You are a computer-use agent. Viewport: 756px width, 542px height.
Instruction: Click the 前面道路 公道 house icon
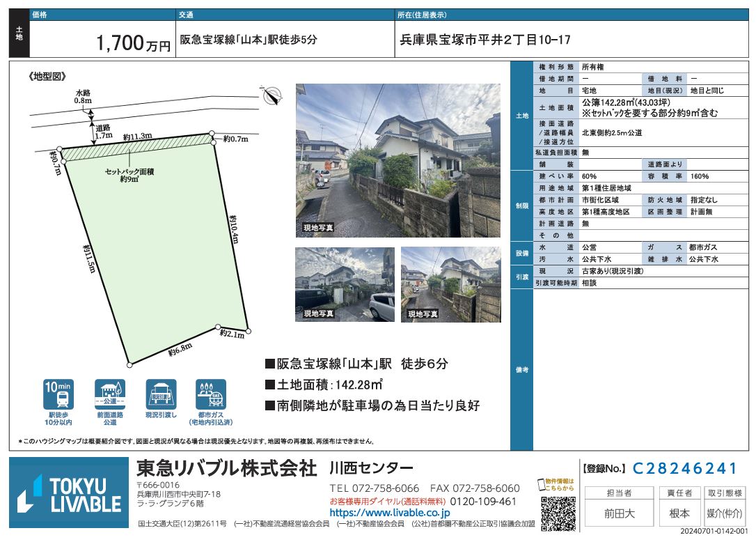pos(110,395)
